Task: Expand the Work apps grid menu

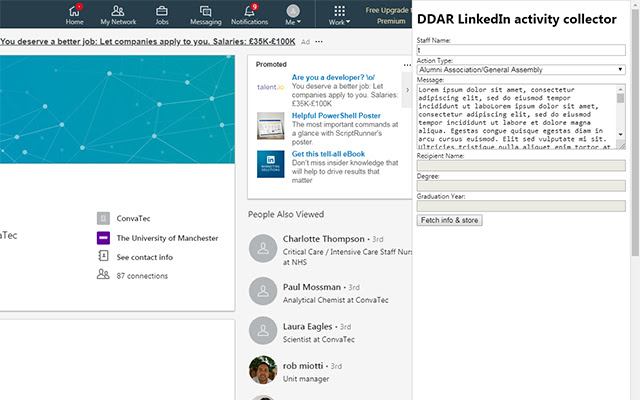Action: 339,14
